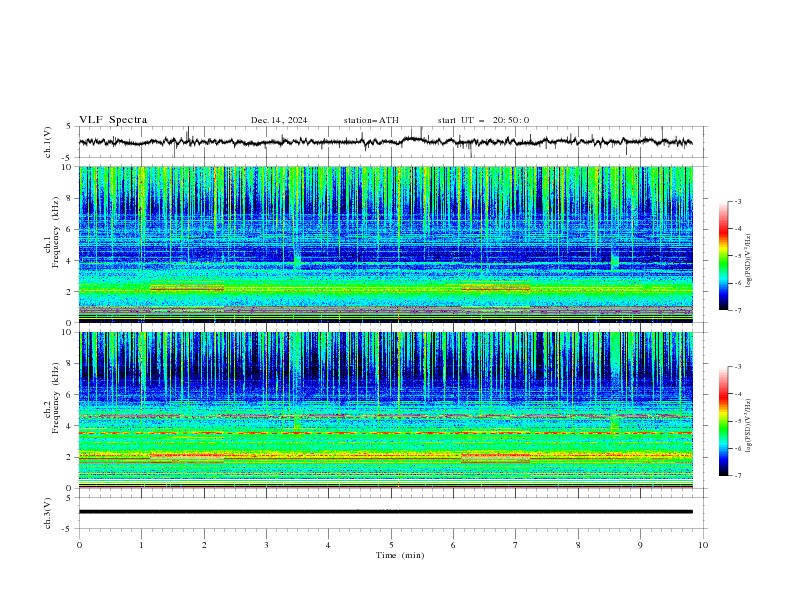The width and height of the screenshot is (792, 612).
Task: Click the ch.1 color scale bar
Action: 723,256
